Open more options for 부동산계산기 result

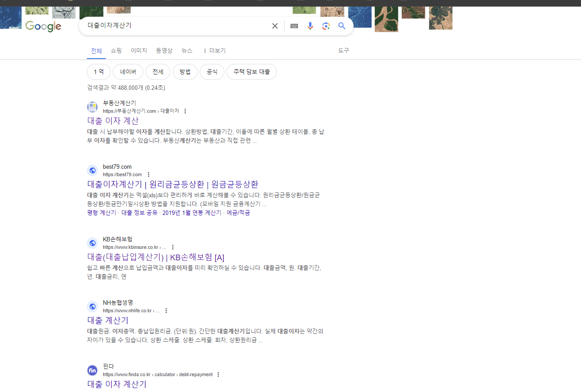click(185, 111)
